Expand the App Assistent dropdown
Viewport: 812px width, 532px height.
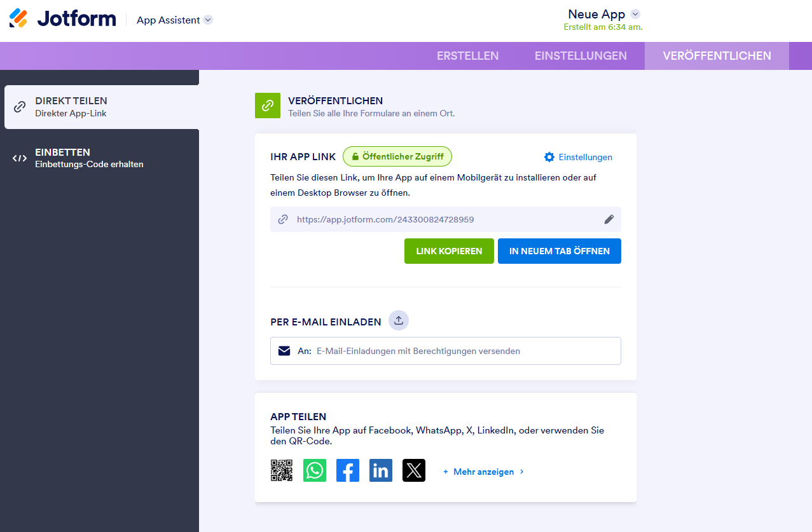(x=174, y=20)
